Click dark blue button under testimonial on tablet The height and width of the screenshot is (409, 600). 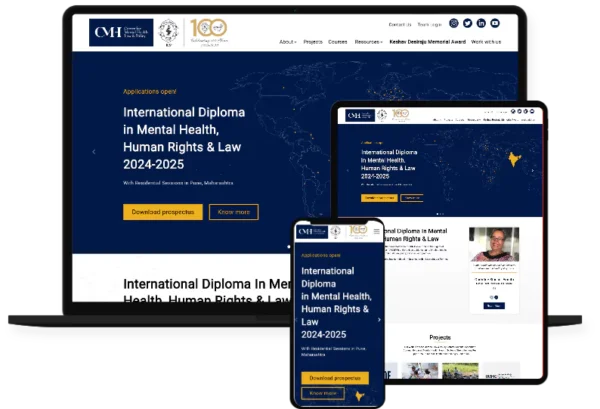pos(494,306)
